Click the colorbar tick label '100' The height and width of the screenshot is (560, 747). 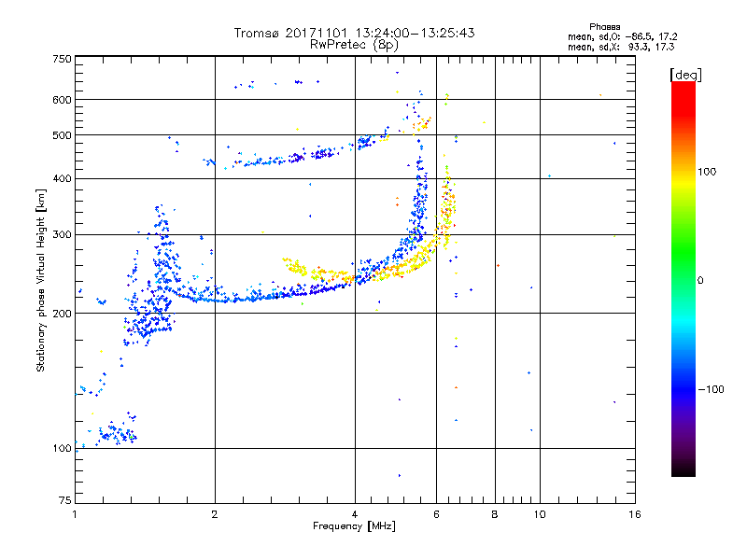click(x=707, y=172)
